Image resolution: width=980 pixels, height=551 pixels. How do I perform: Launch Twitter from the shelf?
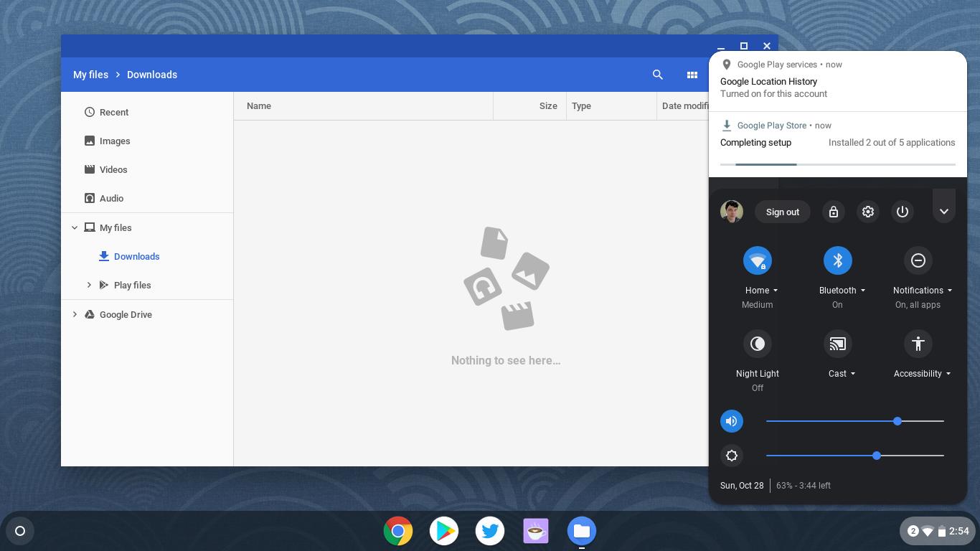pos(490,531)
